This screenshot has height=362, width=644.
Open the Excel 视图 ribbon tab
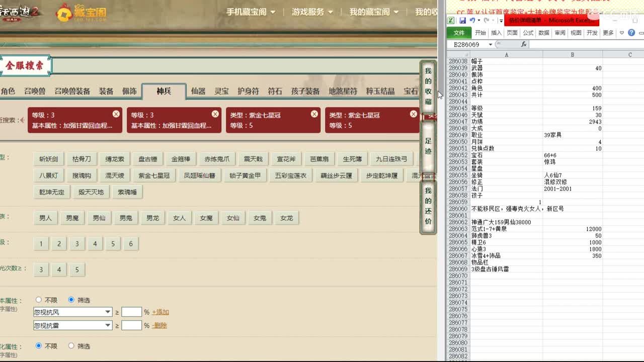click(x=576, y=33)
